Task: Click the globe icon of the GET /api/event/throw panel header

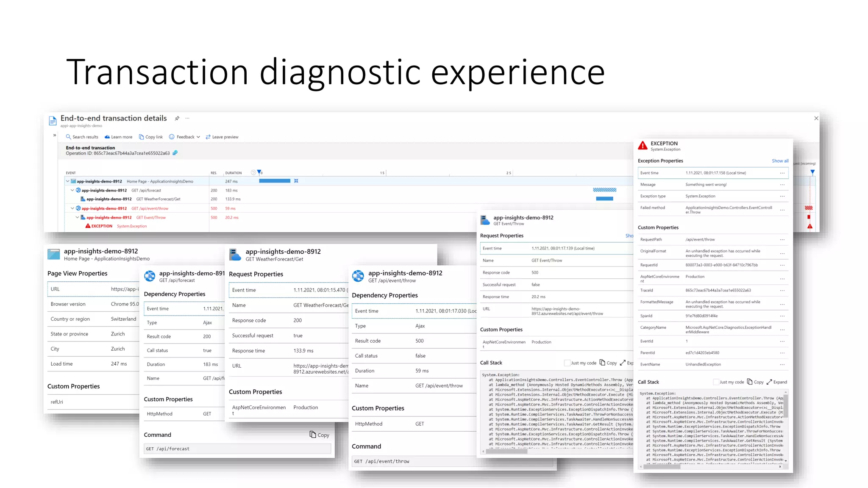Action: [x=358, y=276]
